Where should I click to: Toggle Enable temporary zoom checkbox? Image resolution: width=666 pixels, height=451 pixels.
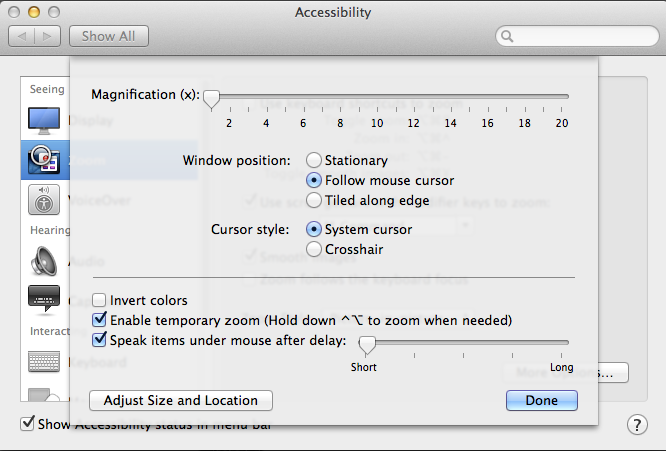[x=99, y=320]
